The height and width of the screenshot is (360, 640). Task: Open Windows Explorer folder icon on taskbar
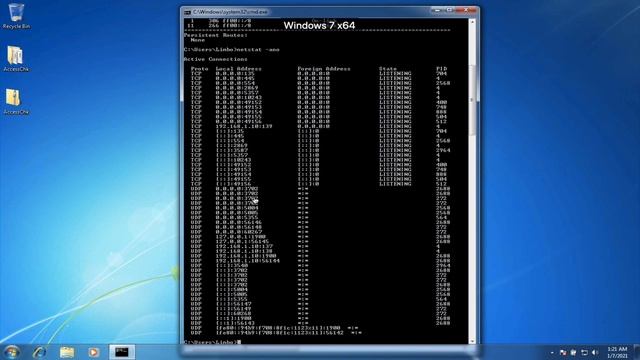point(67,352)
